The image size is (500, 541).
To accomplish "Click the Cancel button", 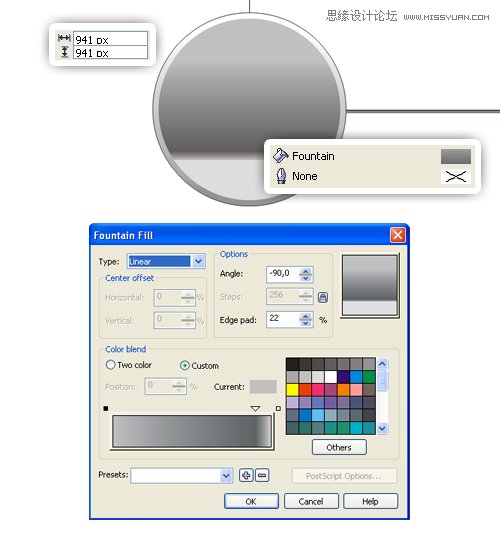I will [311, 501].
